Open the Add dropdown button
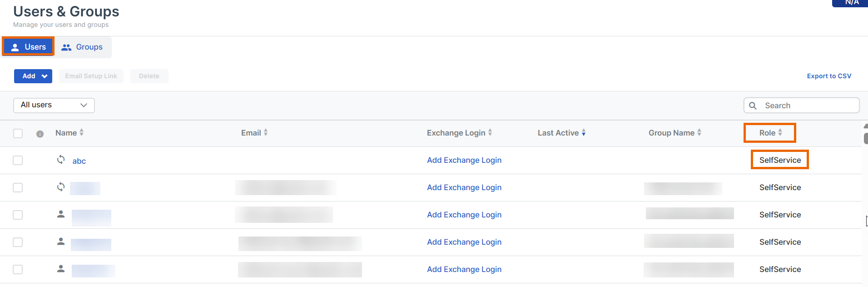 coord(33,76)
